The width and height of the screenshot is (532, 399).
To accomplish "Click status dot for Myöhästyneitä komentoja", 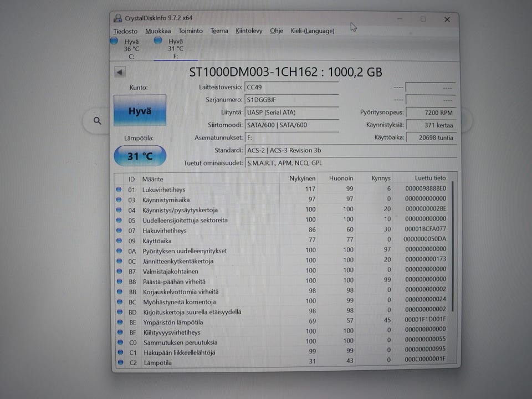I will tap(120, 301).
